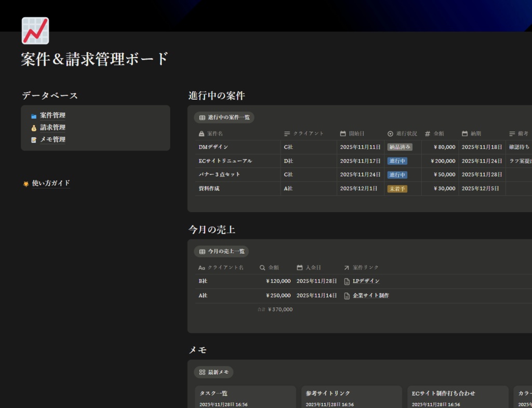Click the # icon in the 金額 column header
The image size is (532, 408).
pos(427,134)
